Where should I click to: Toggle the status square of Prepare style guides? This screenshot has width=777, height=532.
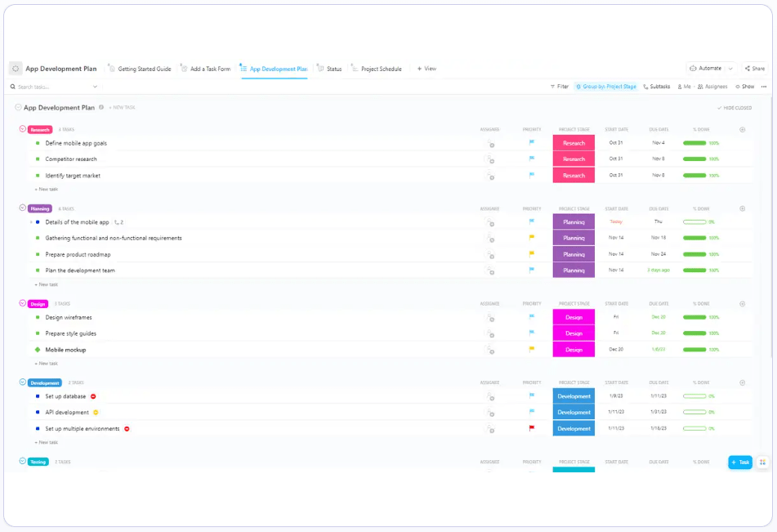pyautogui.click(x=38, y=333)
